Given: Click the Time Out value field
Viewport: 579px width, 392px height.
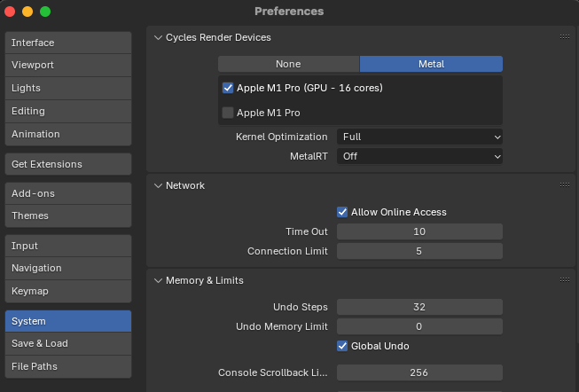Looking at the screenshot, I should click(419, 231).
